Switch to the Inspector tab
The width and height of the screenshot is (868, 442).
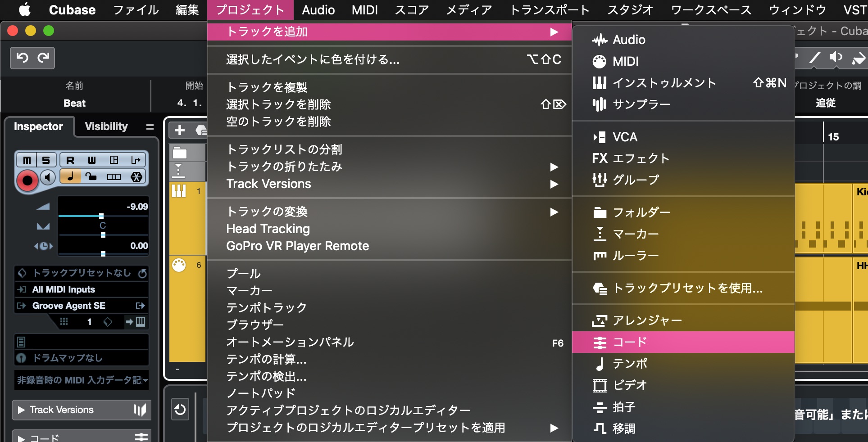coord(38,126)
